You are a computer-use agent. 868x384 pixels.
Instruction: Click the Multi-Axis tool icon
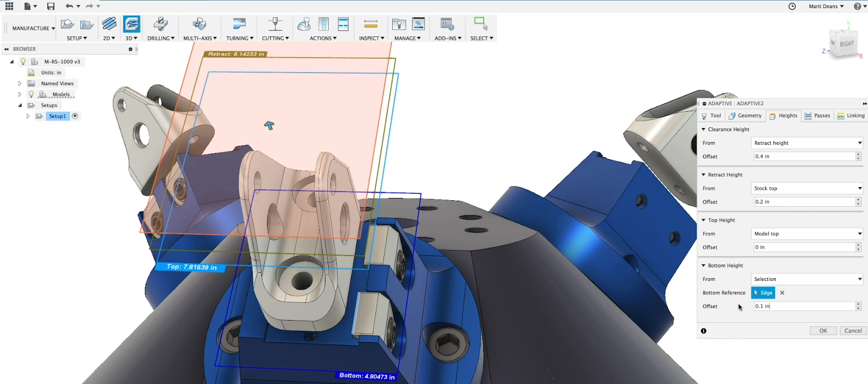tap(200, 24)
